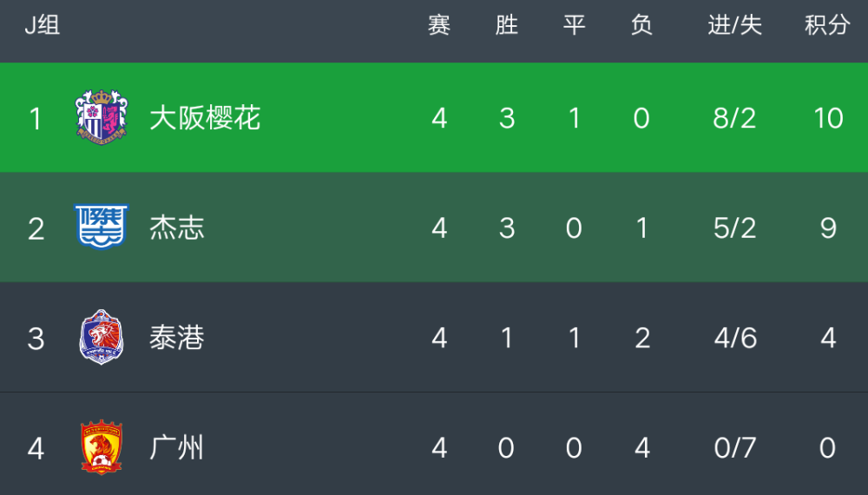Click 广州's 0/7 goals value

tap(734, 447)
